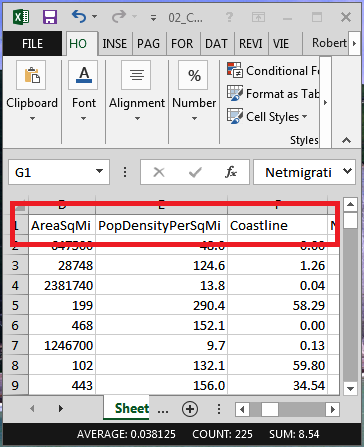
Task: Select cell with value 28748
Action: tap(62, 266)
